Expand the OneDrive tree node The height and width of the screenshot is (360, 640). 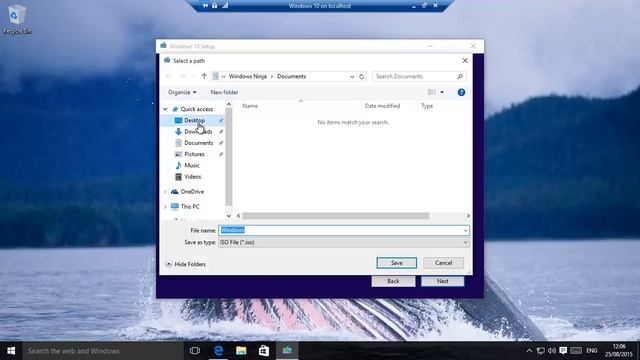click(x=165, y=192)
